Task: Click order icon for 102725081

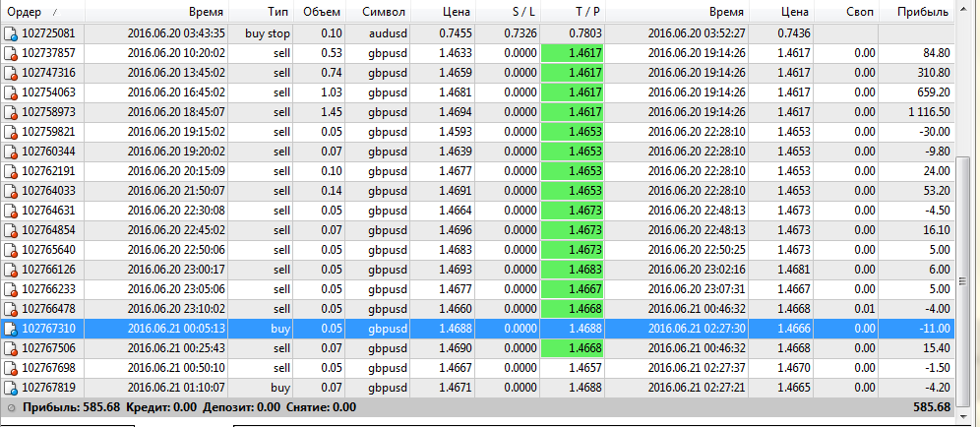Action: tap(11, 33)
